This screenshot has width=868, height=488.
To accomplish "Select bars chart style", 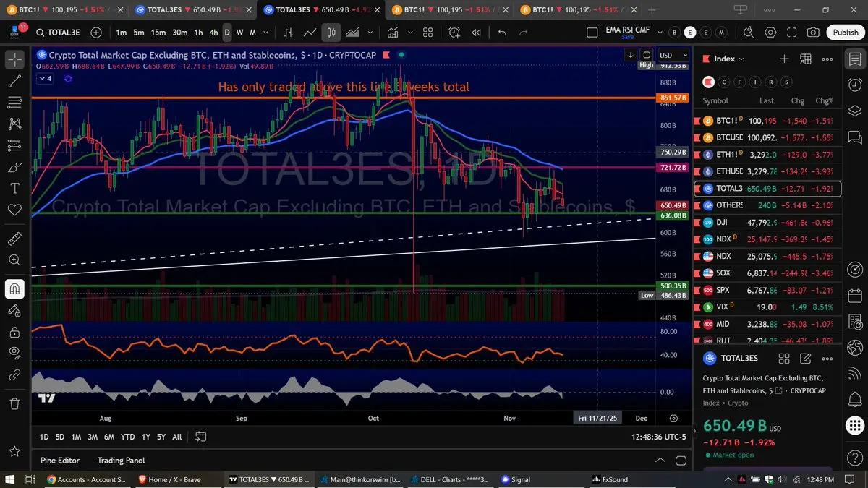I will pyautogui.click(x=289, y=33).
